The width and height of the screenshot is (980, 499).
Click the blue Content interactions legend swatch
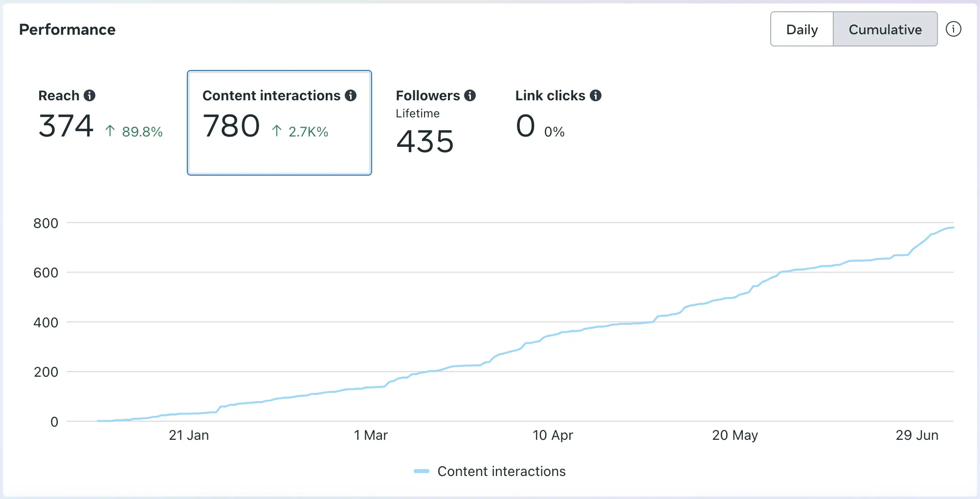(422, 471)
